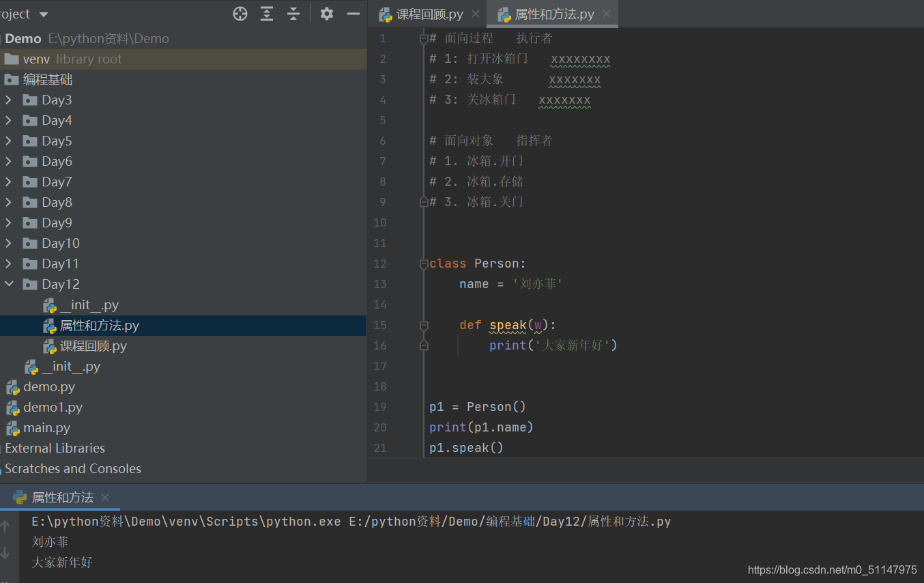The height and width of the screenshot is (583, 924).
Task: Click the 大家新年好 output line in console
Action: (62, 563)
